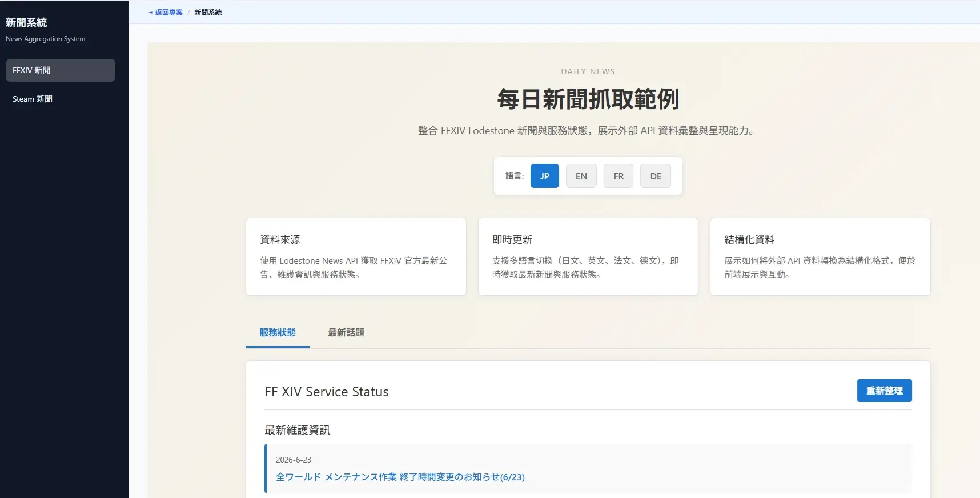980x498 pixels.
Task: Click the 重新整理 refresh button
Action: 885,391
